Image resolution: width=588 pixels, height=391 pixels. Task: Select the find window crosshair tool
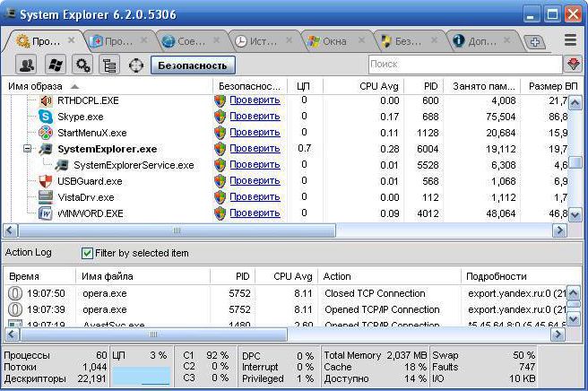pos(135,65)
